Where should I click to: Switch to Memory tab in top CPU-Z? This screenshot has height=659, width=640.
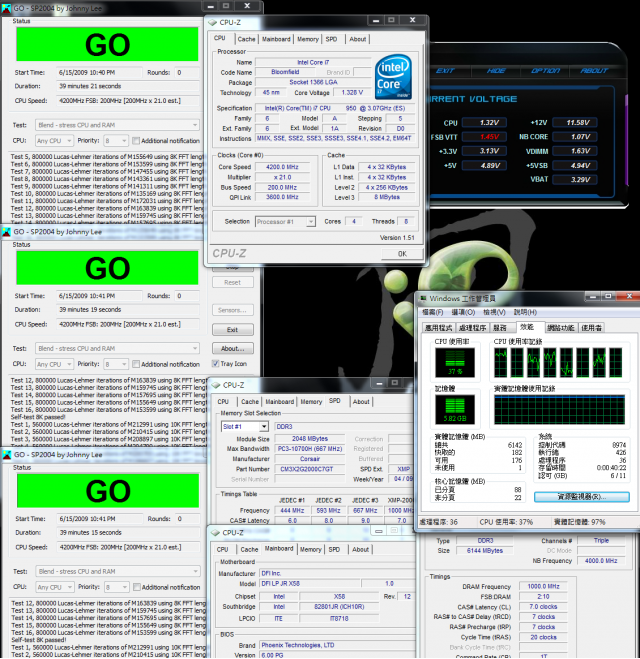click(308, 39)
